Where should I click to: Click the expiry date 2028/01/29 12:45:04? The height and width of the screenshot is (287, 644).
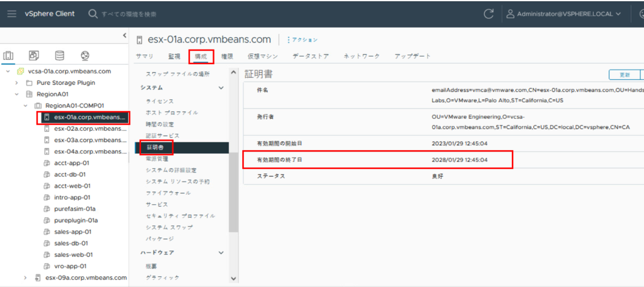(460, 160)
